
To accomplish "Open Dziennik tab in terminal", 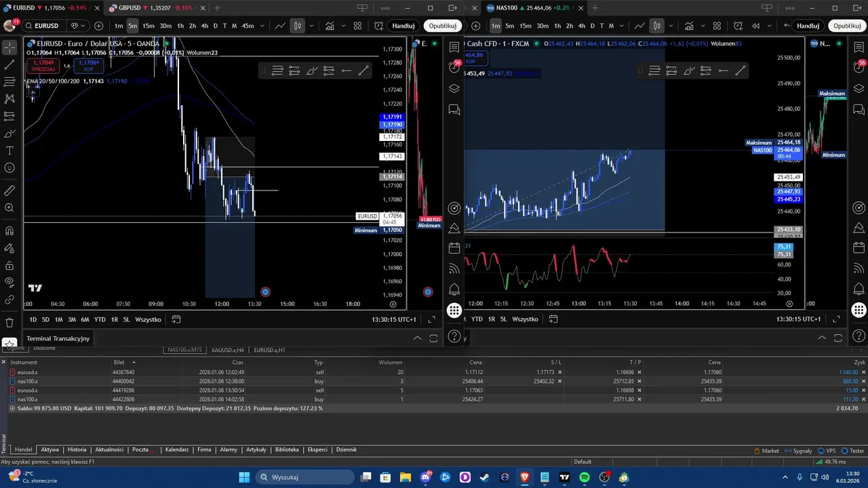I will 346,449.
